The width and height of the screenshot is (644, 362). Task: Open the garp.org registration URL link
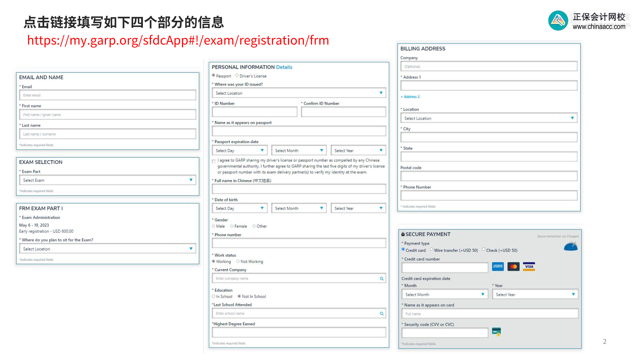[x=178, y=40]
